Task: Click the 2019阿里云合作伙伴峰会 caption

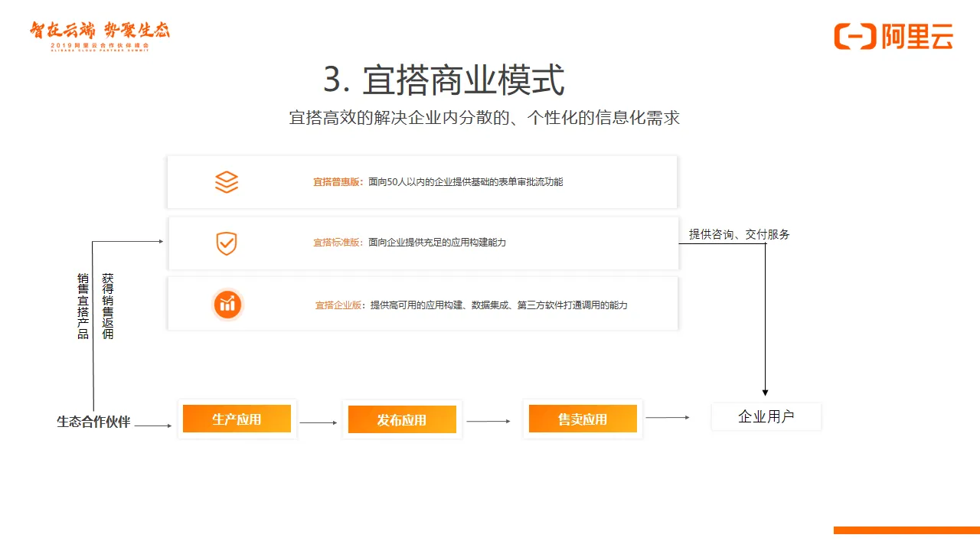Action: coord(100,47)
